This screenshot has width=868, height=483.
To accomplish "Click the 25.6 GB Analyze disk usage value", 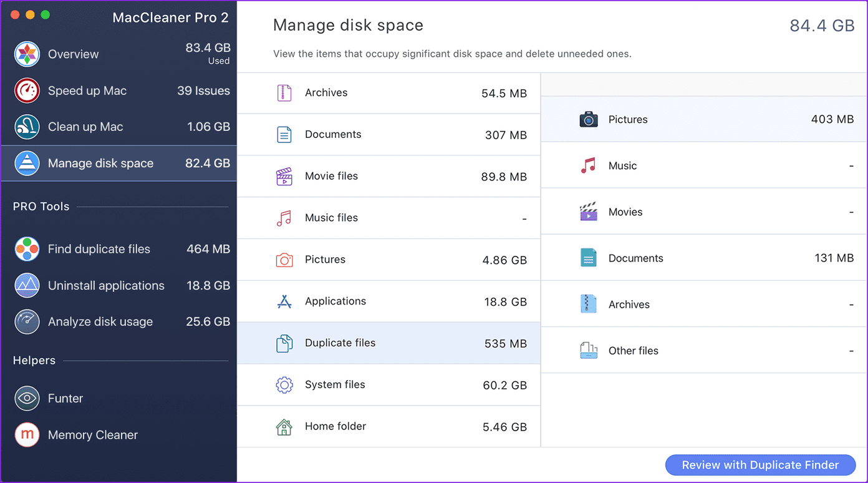I will 208,321.
